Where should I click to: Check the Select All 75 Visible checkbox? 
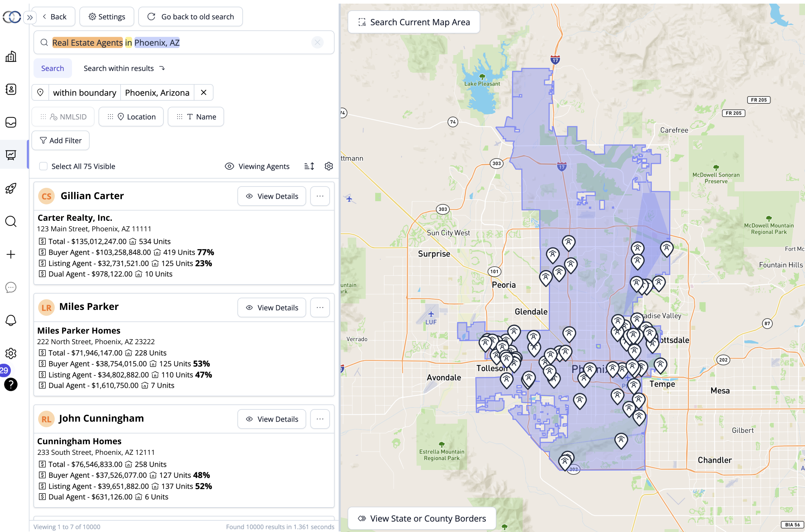(43, 166)
